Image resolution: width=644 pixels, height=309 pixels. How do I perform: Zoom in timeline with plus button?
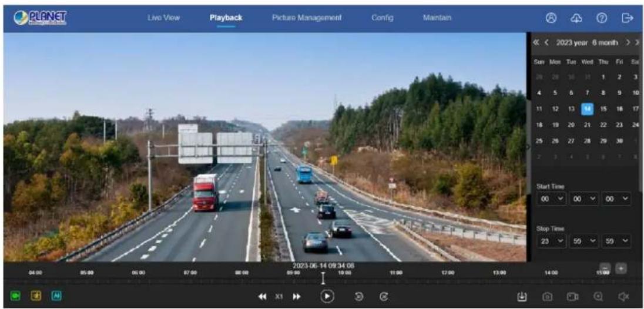click(x=621, y=268)
